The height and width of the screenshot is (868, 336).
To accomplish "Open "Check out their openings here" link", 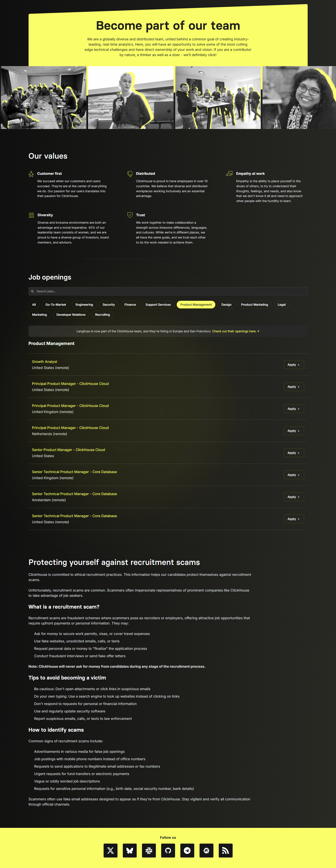I will pyautogui.click(x=235, y=331).
